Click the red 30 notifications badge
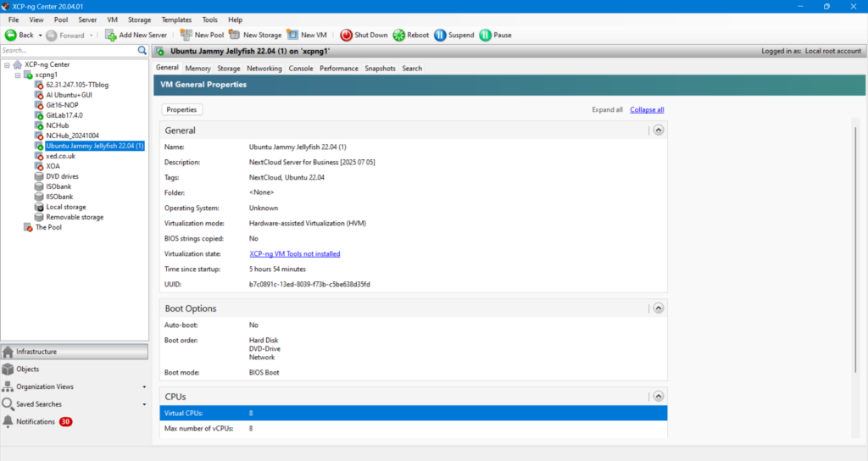The height and width of the screenshot is (461, 868). pyautogui.click(x=65, y=422)
